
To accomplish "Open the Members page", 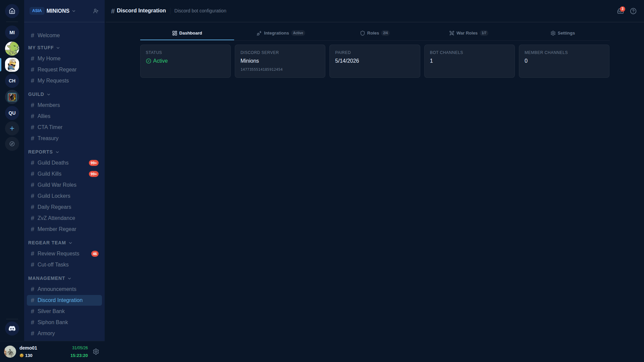I will (64, 105).
